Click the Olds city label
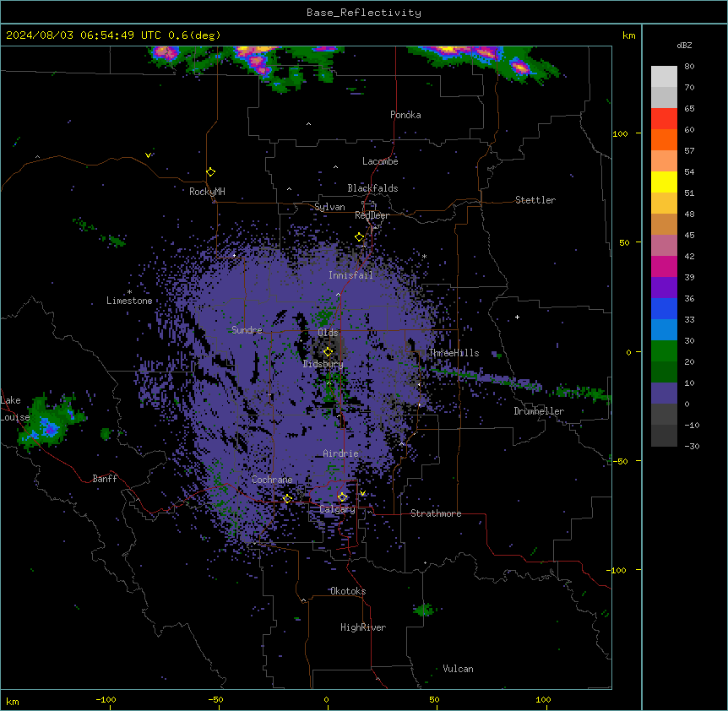Viewport: 728px width, 711px height. (328, 333)
